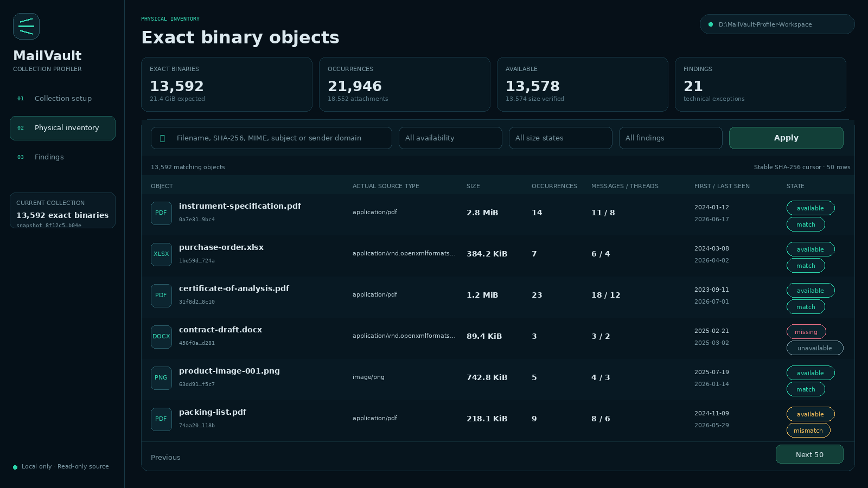868x488 pixels.
Task: Click the Occurrences 21,946 card
Action: (x=405, y=85)
